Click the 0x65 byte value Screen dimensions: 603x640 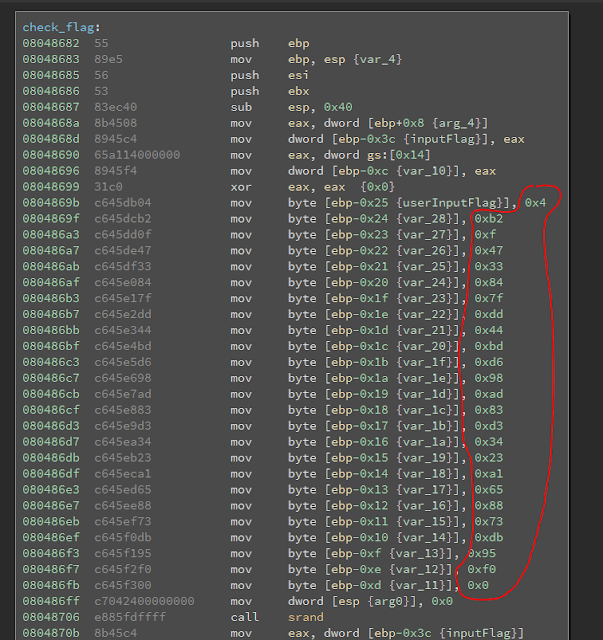pyautogui.click(x=489, y=489)
